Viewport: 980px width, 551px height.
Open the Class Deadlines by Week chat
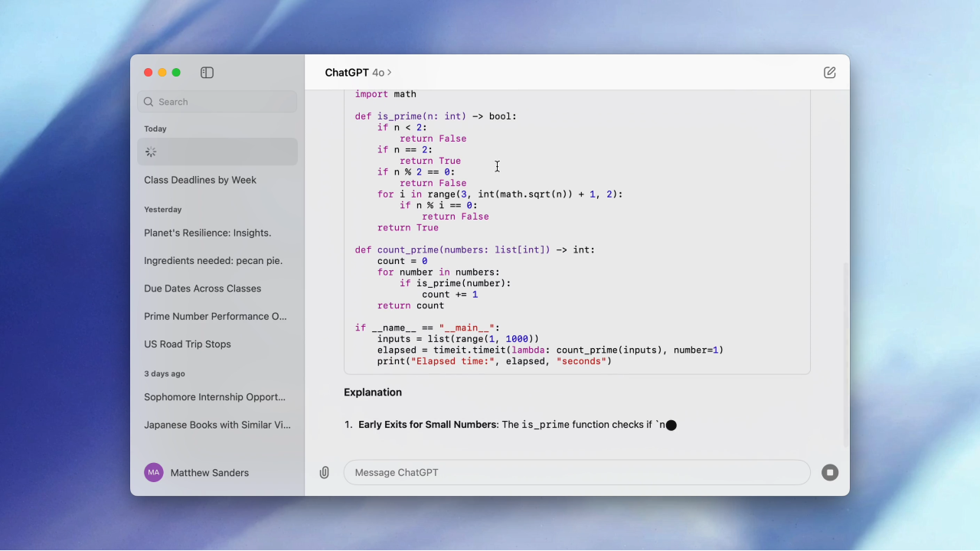pos(200,180)
